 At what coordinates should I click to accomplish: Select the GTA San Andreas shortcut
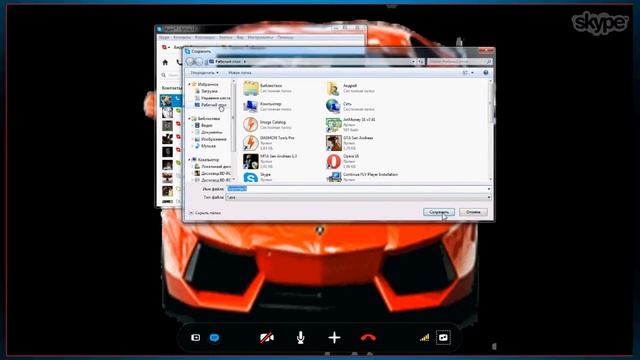[x=350, y=143]
